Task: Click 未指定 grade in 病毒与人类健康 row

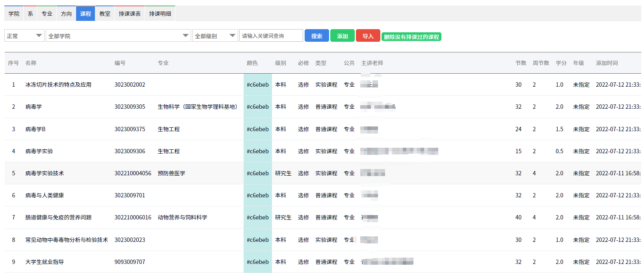Action: coord(581,195)
